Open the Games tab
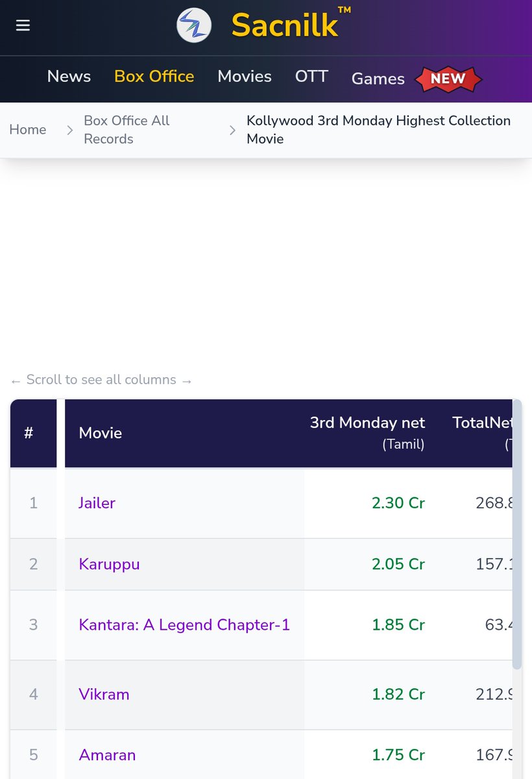 click(x=378, y=79)
